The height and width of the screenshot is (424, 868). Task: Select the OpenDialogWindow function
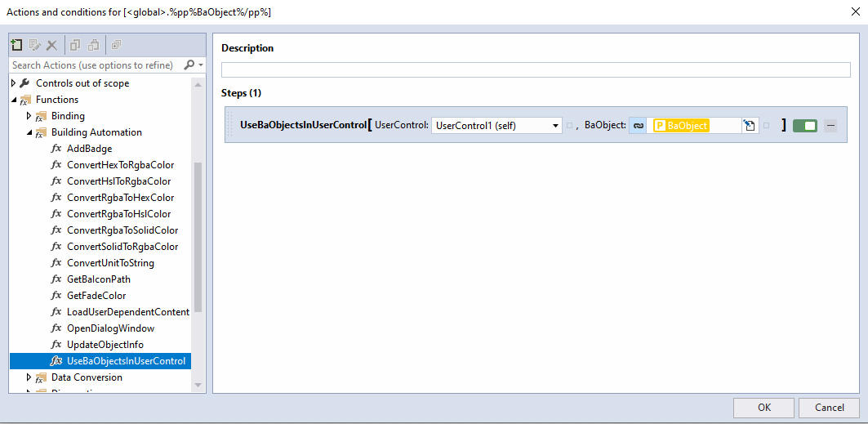point(110,328)
